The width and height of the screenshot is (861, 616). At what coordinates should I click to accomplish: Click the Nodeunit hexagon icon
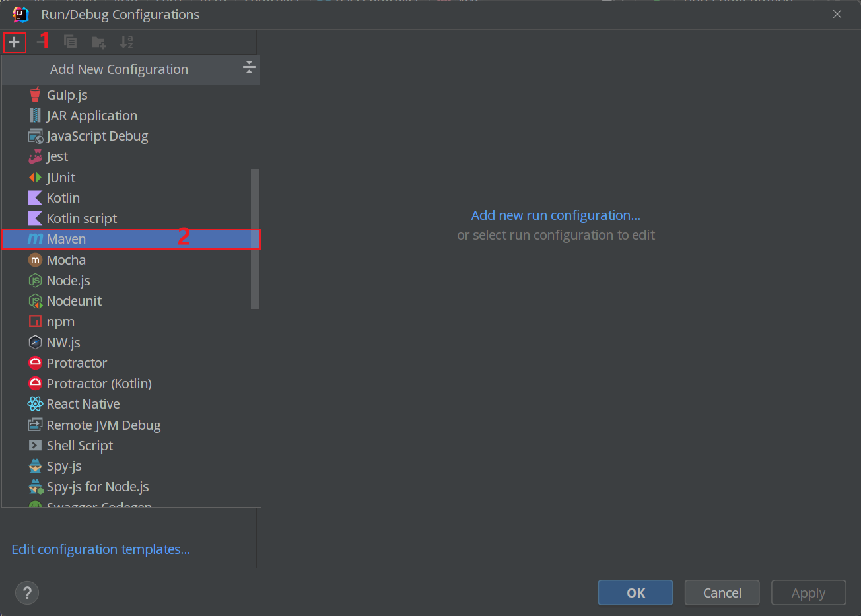click(x=35, y=301)
